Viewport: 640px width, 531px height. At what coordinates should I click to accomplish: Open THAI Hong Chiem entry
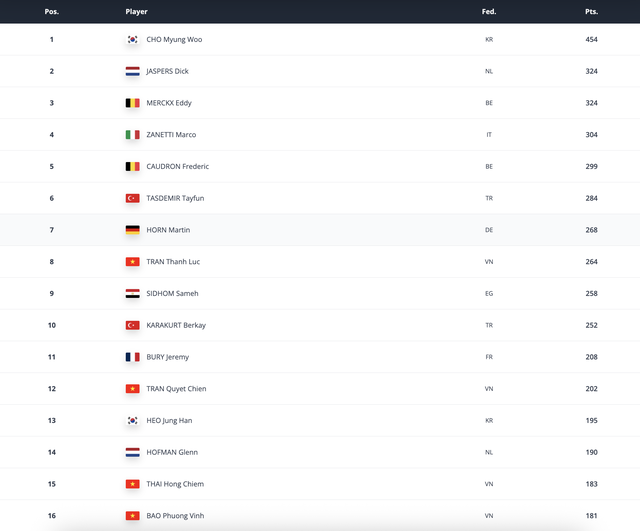click(175, 484)
